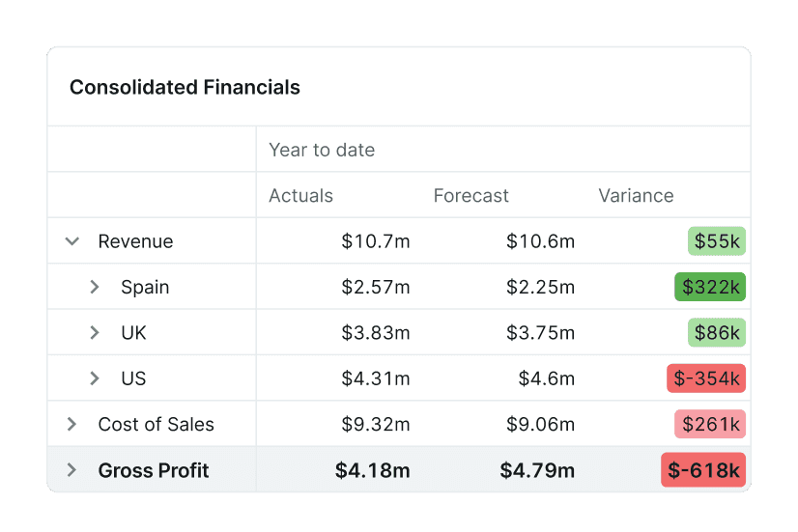Screen dimensions: 798x532
Task: Click the $55k Revenue variance badge
Action: tap(716, 241)
